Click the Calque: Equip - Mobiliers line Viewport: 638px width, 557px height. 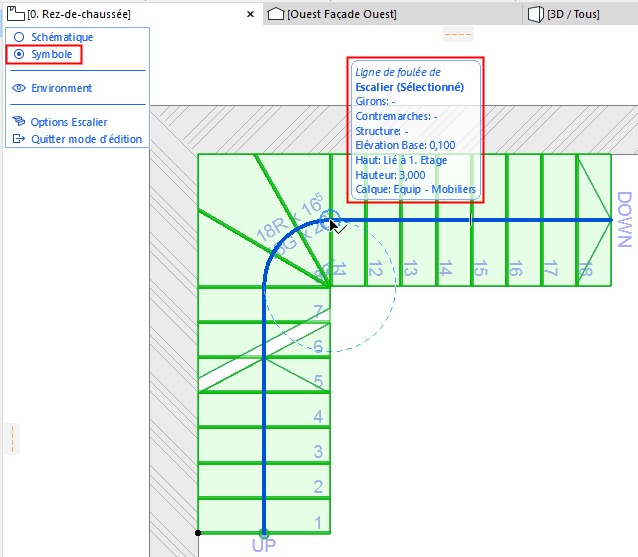coord(415,190)
